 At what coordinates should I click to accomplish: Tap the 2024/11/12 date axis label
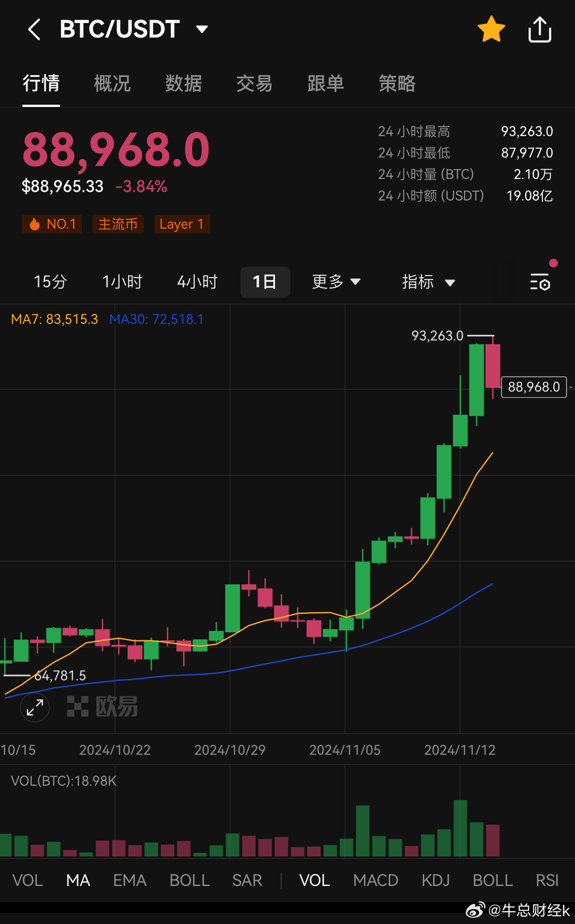click(460, 750)
